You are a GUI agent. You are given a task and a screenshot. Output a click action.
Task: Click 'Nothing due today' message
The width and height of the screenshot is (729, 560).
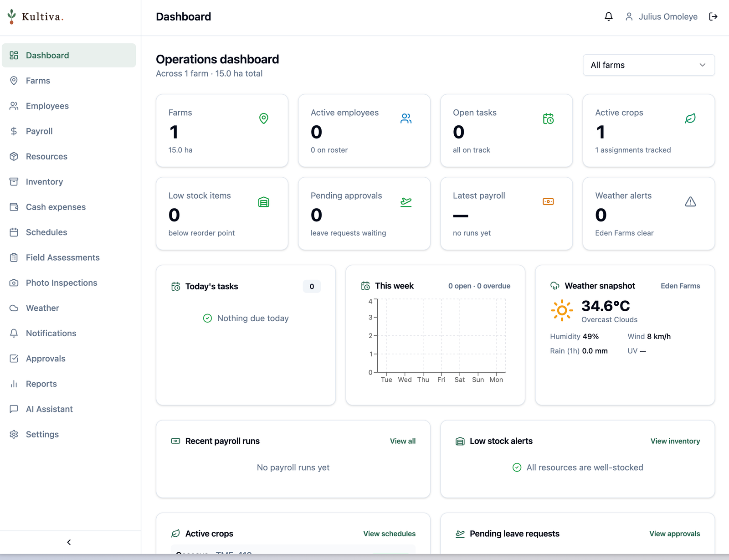tap(253, 319)
